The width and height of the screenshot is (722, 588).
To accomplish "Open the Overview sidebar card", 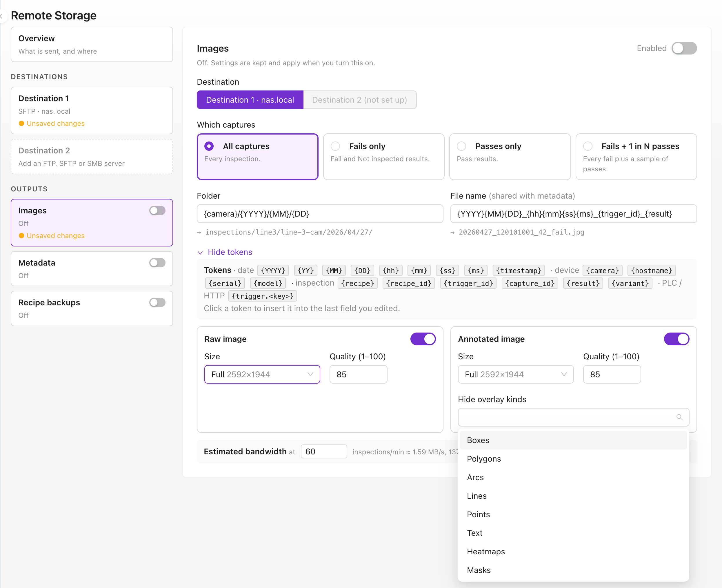I will (92, 45).
